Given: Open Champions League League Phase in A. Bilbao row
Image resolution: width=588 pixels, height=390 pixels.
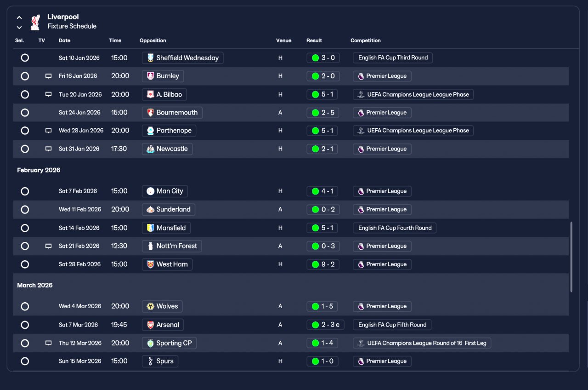Looking at the screenshot, I should tap(413, 95).
